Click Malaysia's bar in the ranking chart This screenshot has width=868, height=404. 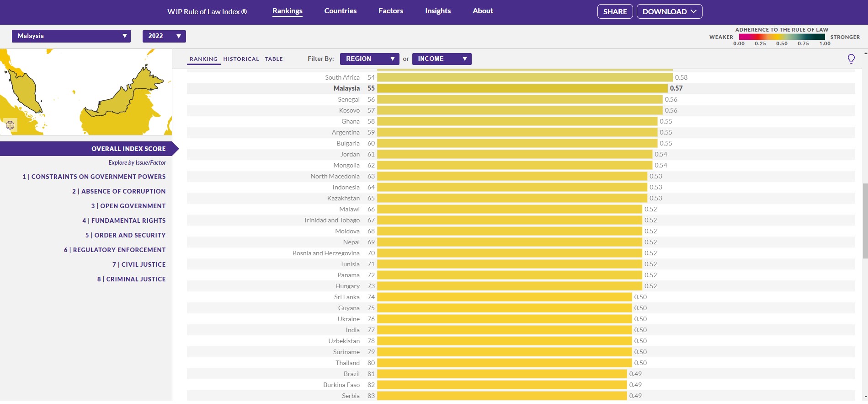point(522,88)
